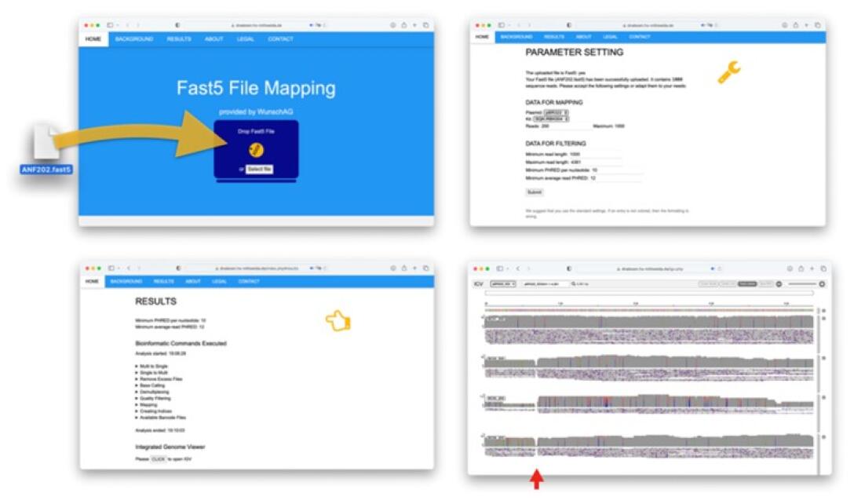This screenshot has width=854, height=504.
Task: Expand the 'Quality Filtering' command entry
Action: point(153,398)
